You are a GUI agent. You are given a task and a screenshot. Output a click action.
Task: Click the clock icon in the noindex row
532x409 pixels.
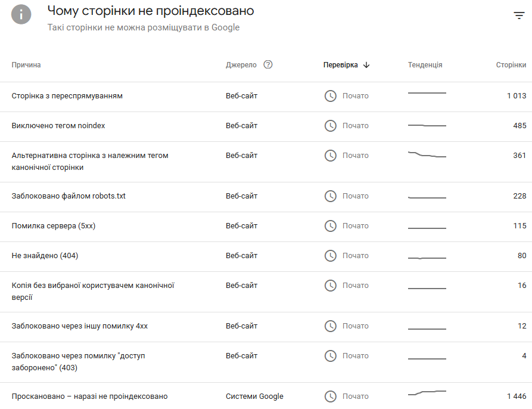pyautogui.click(x=330, y=126)
